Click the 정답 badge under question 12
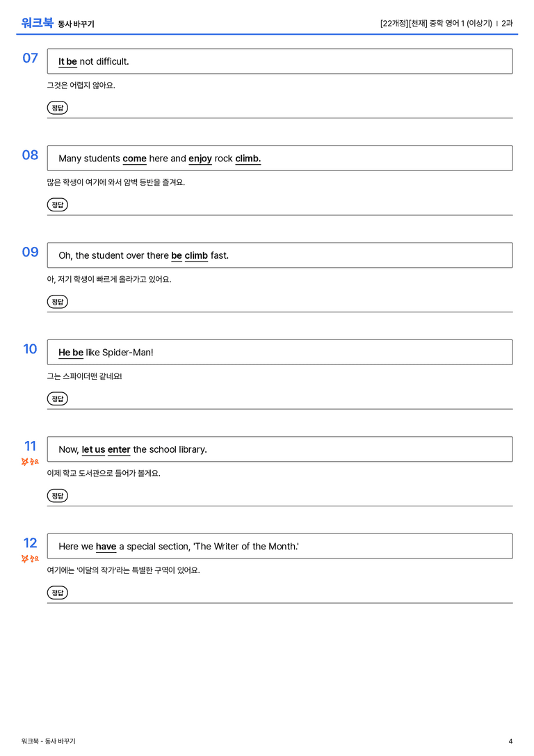The width and height of the screenshot is (534, 756). (x=57, y=592)
